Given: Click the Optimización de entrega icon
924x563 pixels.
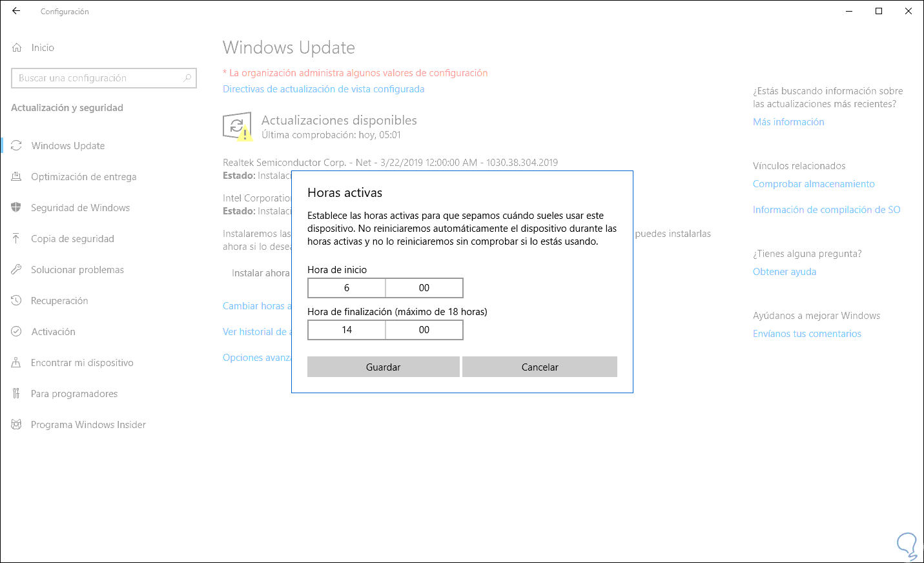Looking at the screenshot, I should [17, 177].
